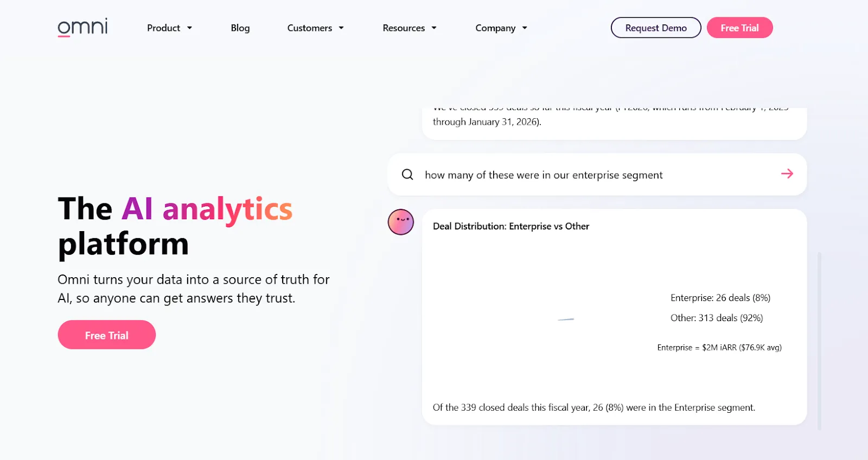Click the enterprise segment query field

(x=597, y=175)
